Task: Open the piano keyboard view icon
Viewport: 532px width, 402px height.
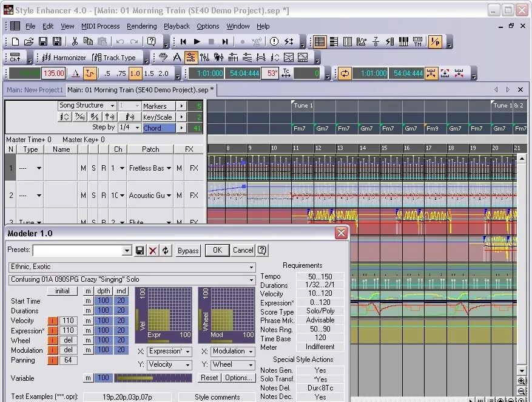Action: click(x=403, y=42)
